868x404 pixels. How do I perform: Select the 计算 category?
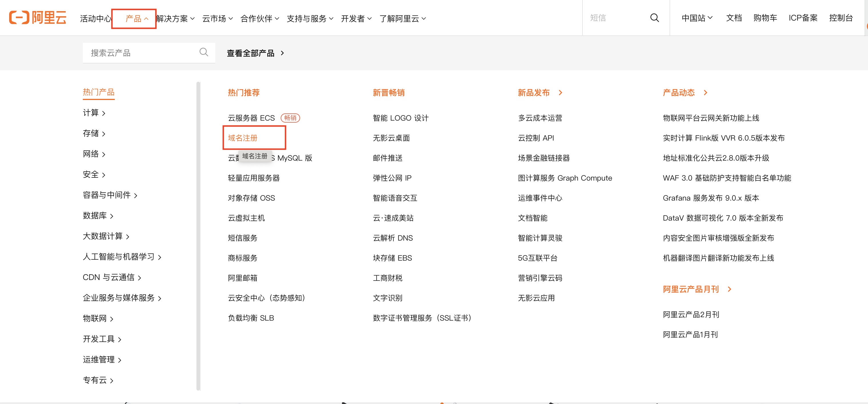94,113
